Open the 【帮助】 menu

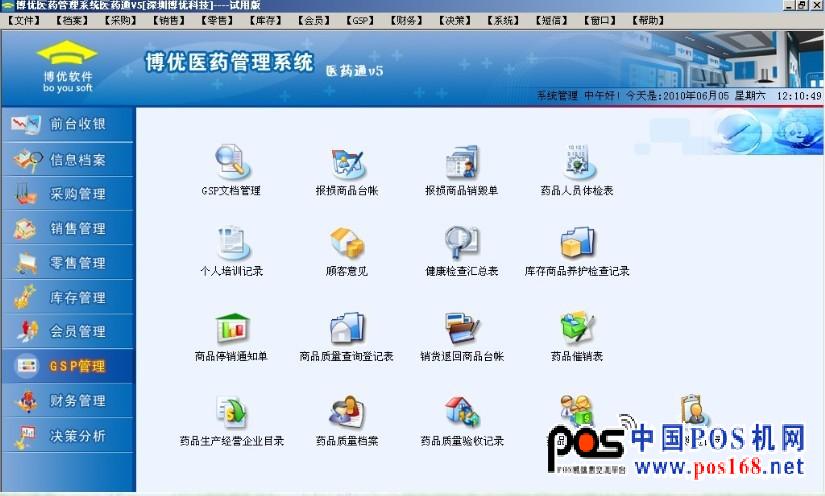click(x=649, y=20)
